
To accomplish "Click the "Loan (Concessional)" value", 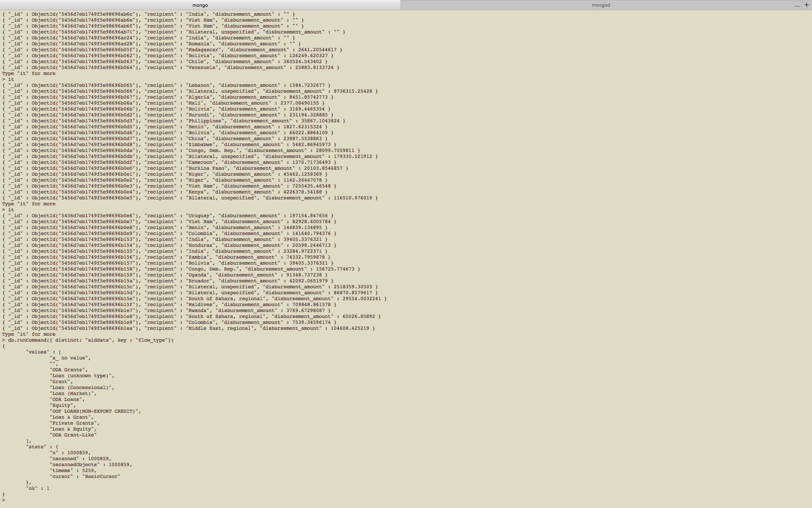I will point(82,387).
